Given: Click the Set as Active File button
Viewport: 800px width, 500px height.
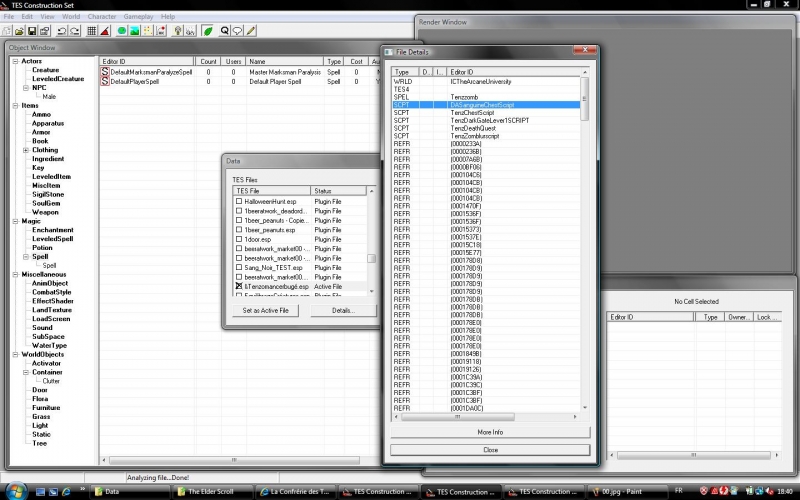Looking at the screenshot, I should tap(265, 310).
